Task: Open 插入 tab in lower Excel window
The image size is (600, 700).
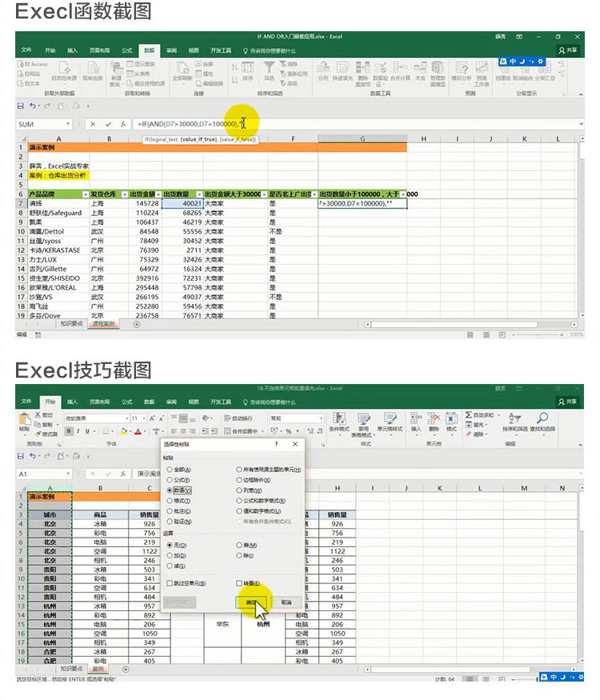Action: pyautogui.click(x=72, y=402)
